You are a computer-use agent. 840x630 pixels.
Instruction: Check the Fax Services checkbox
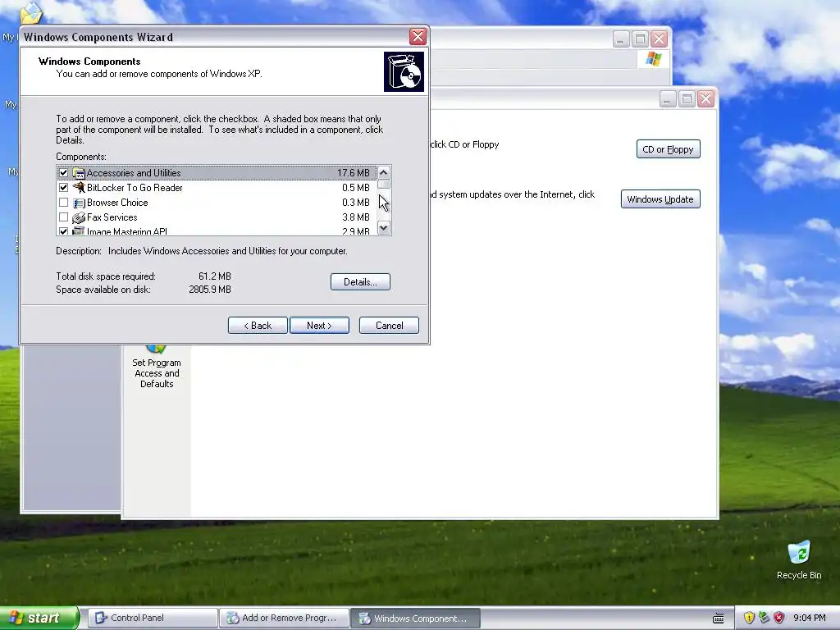tap(64, 217)
